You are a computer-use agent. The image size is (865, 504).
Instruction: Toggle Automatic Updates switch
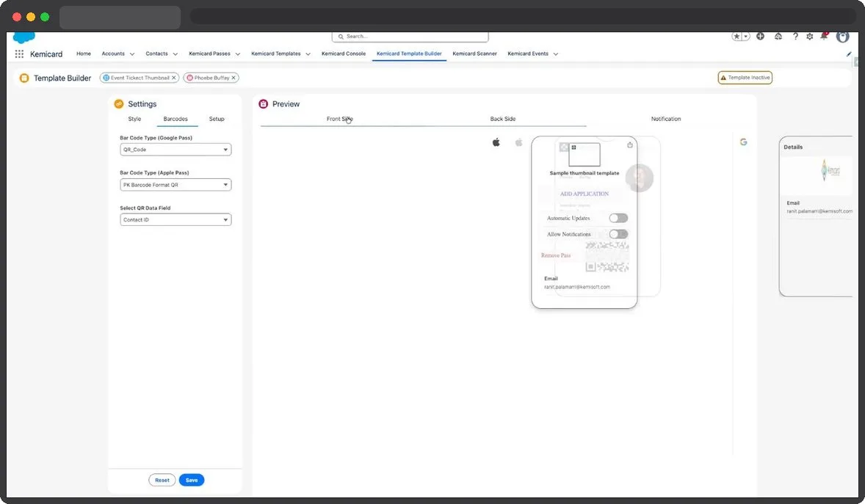click(618, 219)
